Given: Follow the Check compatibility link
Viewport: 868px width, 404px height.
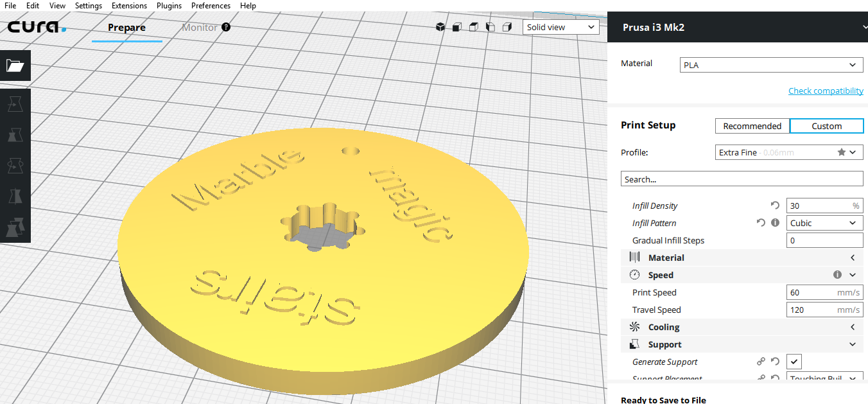Looking at the screenshot, I should click(826, 91).
